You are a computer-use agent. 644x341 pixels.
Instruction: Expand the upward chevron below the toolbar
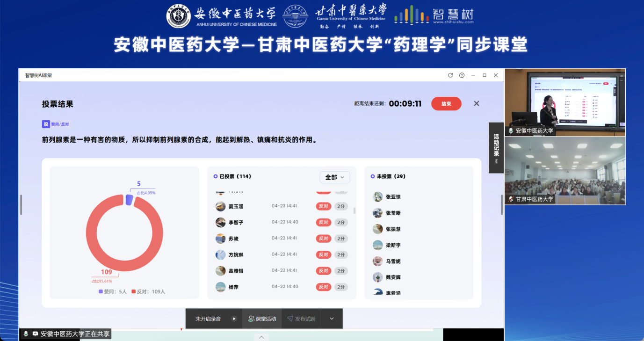tap(261, 337)
